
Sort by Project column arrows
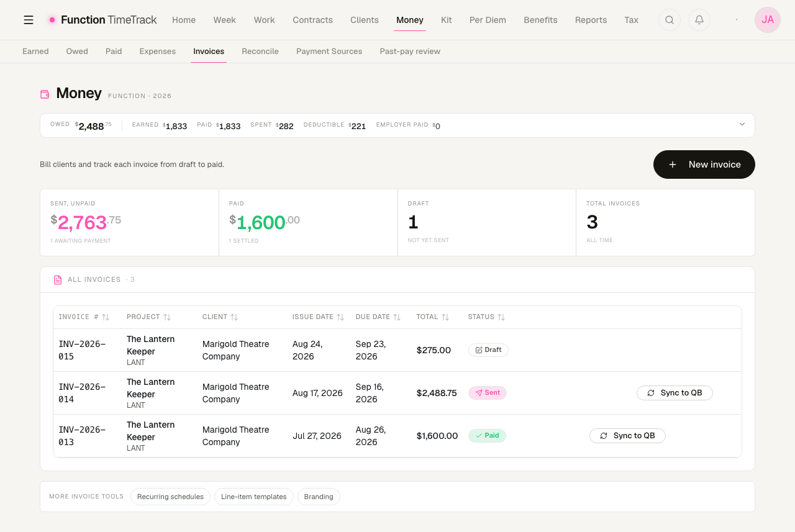(x=167, y=317)
